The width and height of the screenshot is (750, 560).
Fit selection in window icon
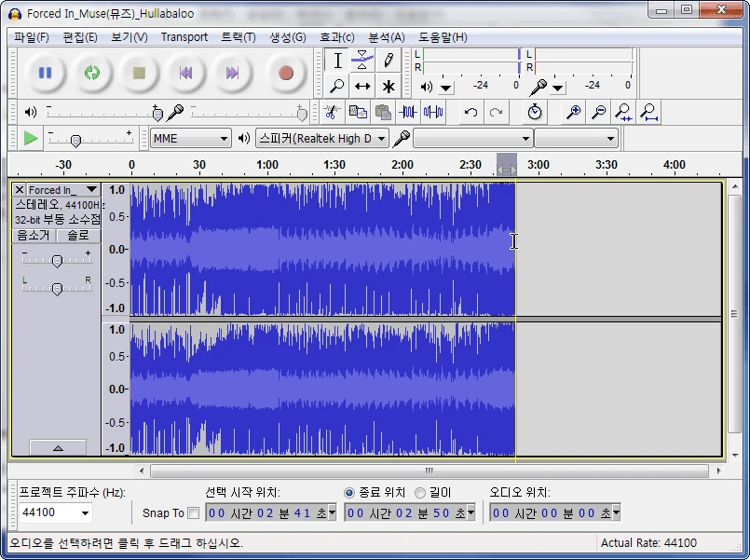(623, 113)
